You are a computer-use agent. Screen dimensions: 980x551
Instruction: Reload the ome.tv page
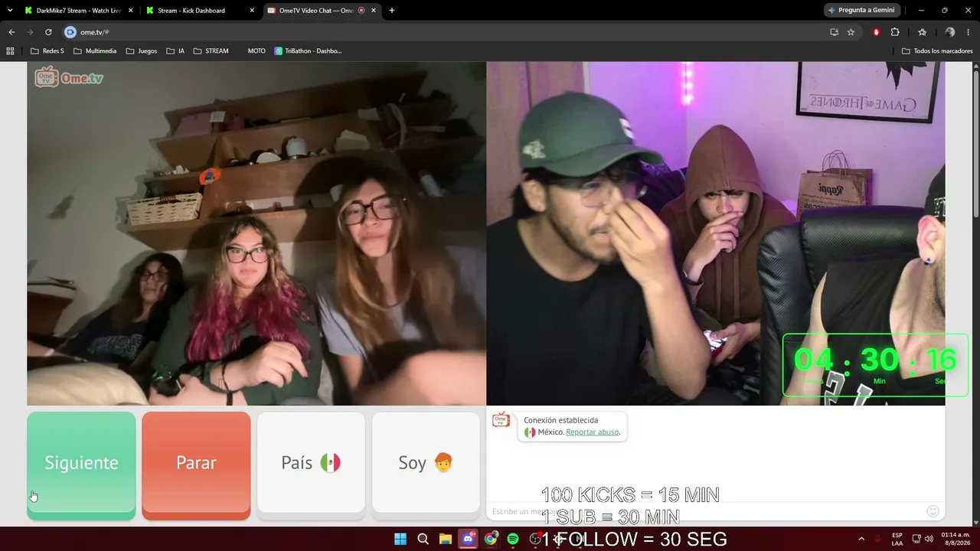pos(48,32)
